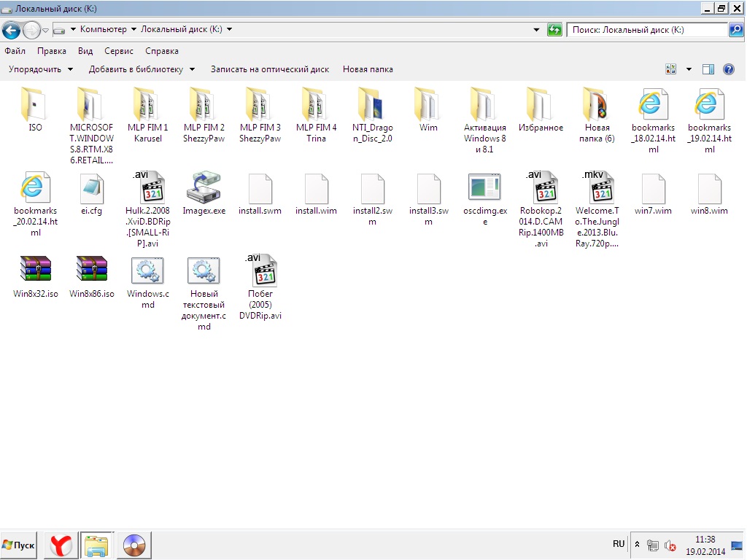747x560 pixels.
Task: Click the muted volume tray icon
Action: 670,545
